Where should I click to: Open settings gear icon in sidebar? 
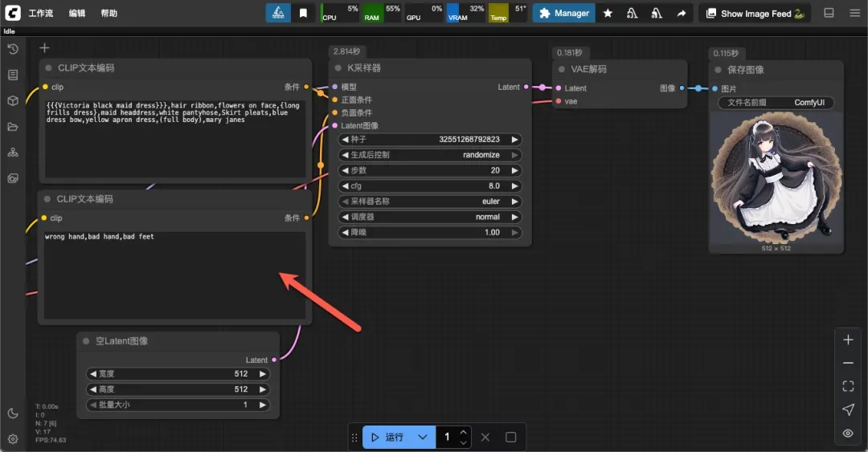[13, 438]
